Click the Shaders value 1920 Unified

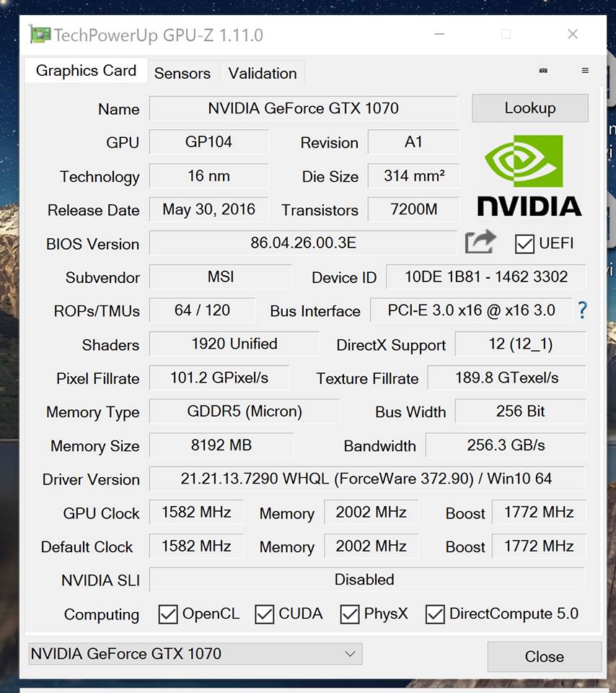coord(234,344)
